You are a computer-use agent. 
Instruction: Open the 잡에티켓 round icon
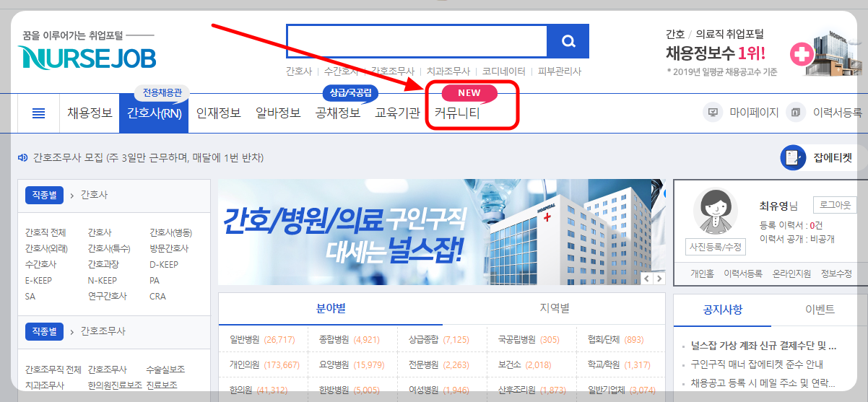click(x=793, y=157)
